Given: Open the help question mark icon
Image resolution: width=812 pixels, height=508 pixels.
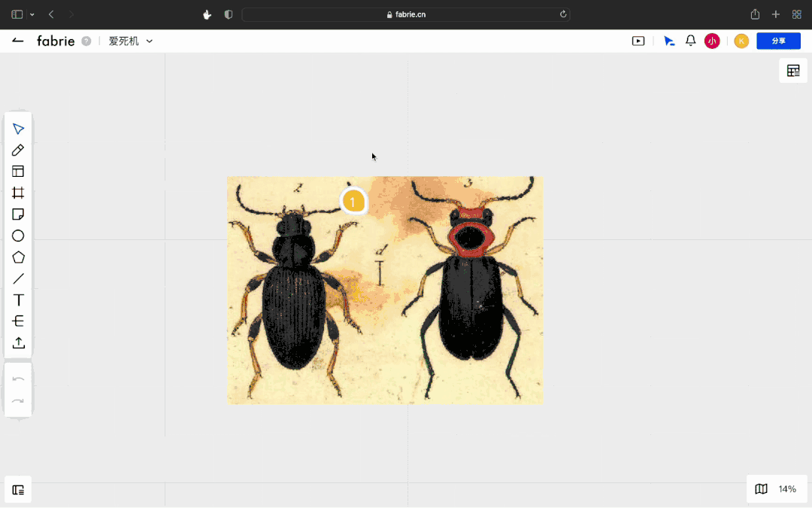Looking at the screenshot, I should pyautogui.click(x=86, y=41).
